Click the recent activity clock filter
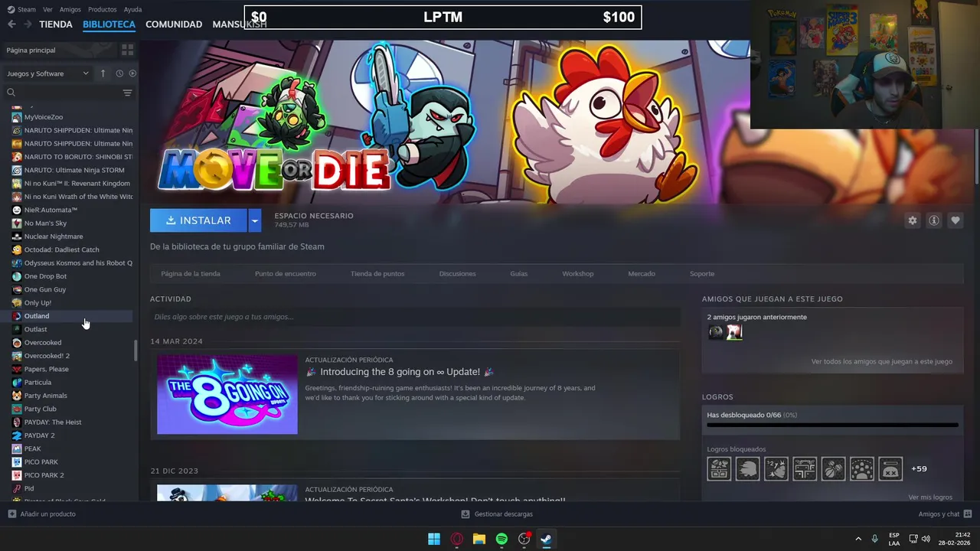The image size is (980, 551). (x=119, y=73)
